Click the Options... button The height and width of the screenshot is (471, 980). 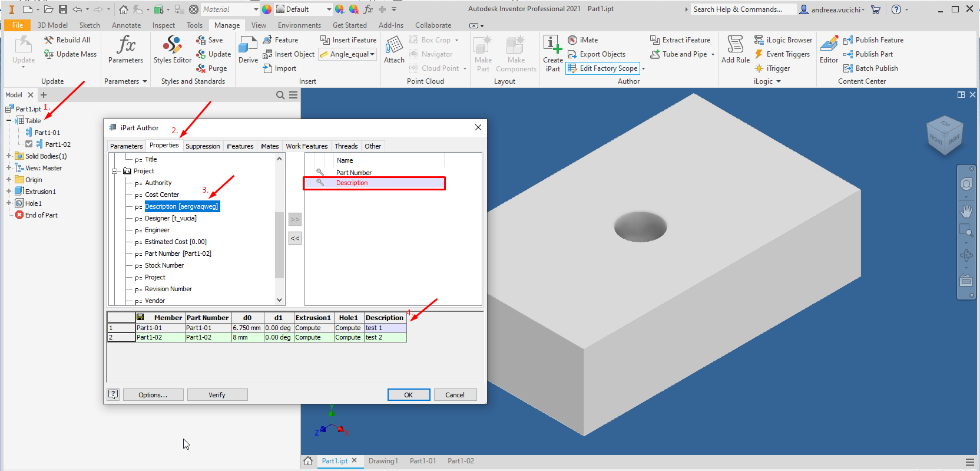[153, 395]
